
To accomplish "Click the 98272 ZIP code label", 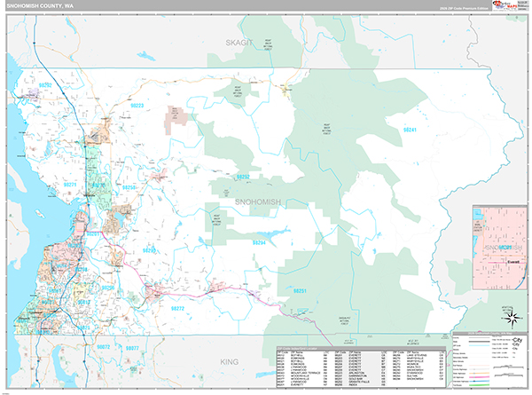I will [x=176, y=308].
